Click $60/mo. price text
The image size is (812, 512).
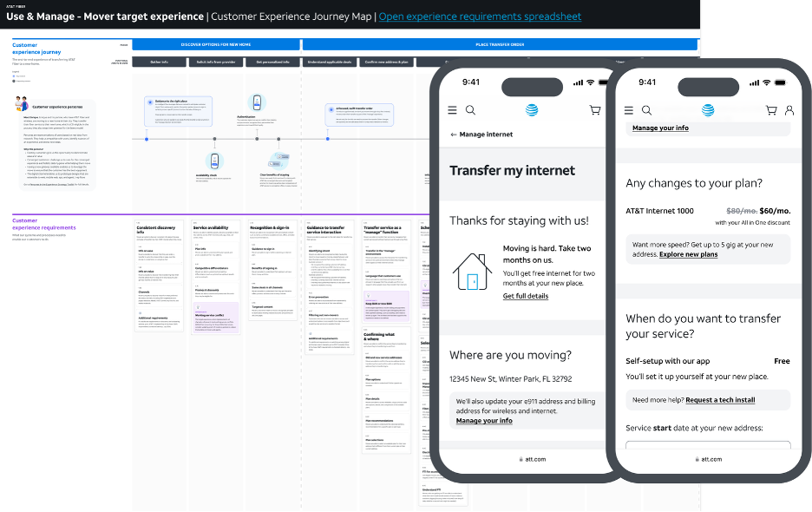(x=775, y=211)
